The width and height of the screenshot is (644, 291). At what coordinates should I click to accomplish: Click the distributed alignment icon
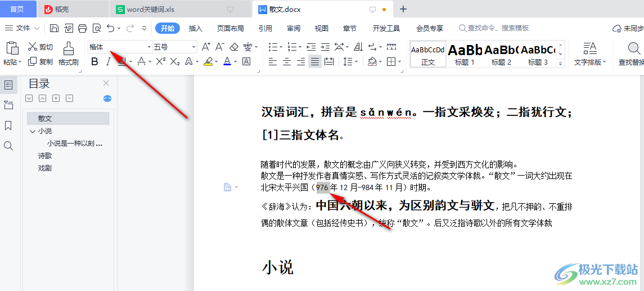[329, 62]
